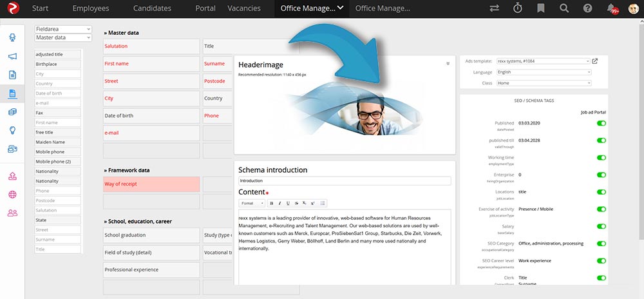This screenshot has width=644, height=299.
Task: Select the megaphone sidebar icon
Action: point(12,56)
